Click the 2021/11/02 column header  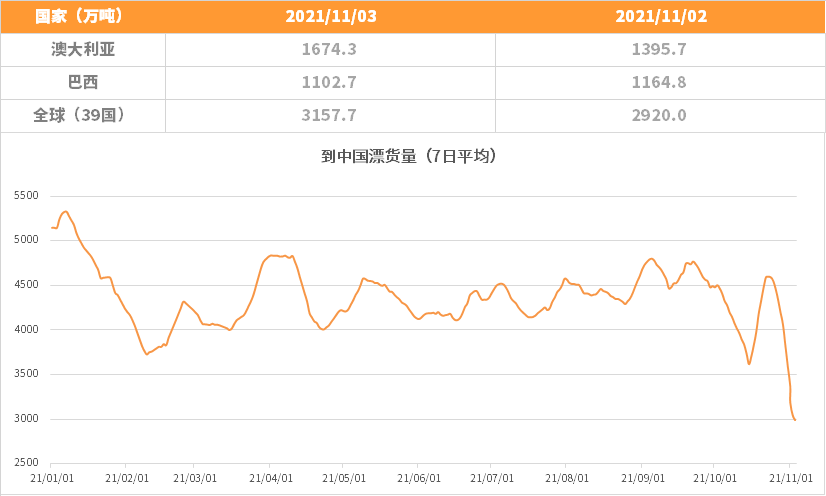tap(661, 16)
